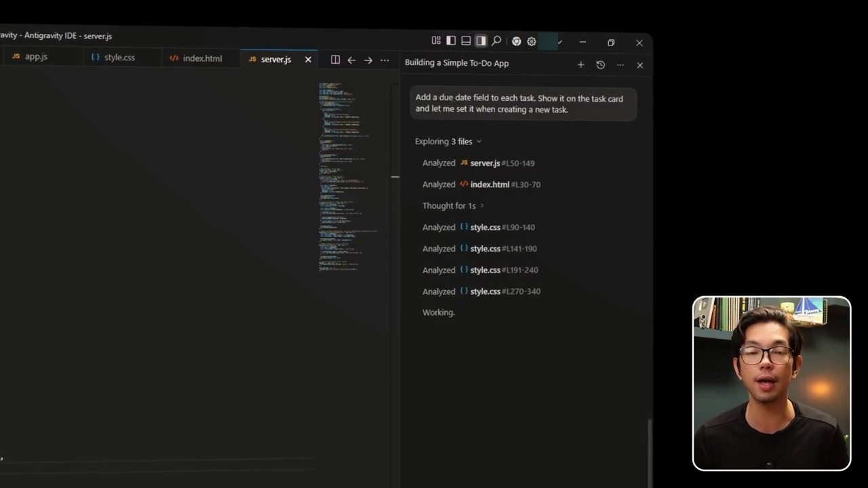Navigate forward with the right arrow
Screen dimensions: 868x488
(368, 60)
